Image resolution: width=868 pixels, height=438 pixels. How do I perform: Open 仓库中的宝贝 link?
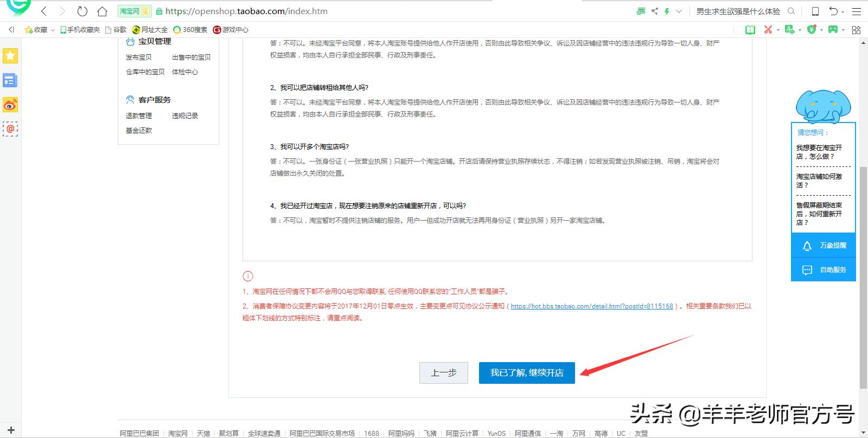[x=145, y=72]
